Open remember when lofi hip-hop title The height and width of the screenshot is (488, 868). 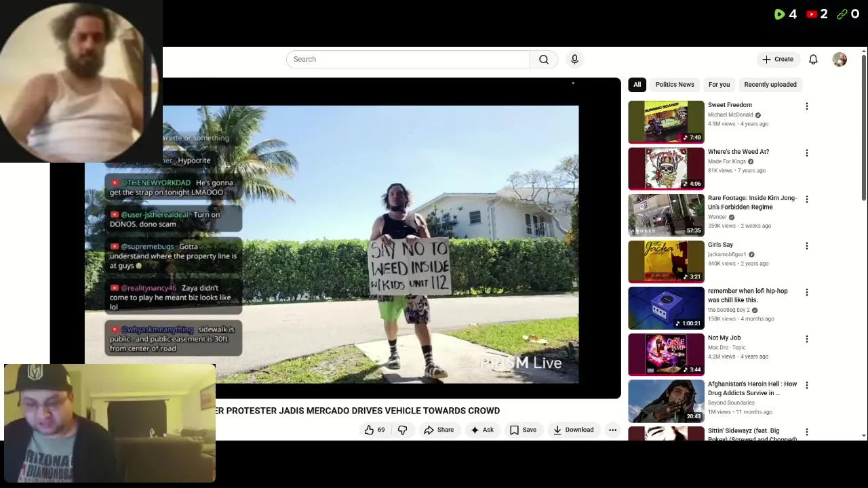748,296
